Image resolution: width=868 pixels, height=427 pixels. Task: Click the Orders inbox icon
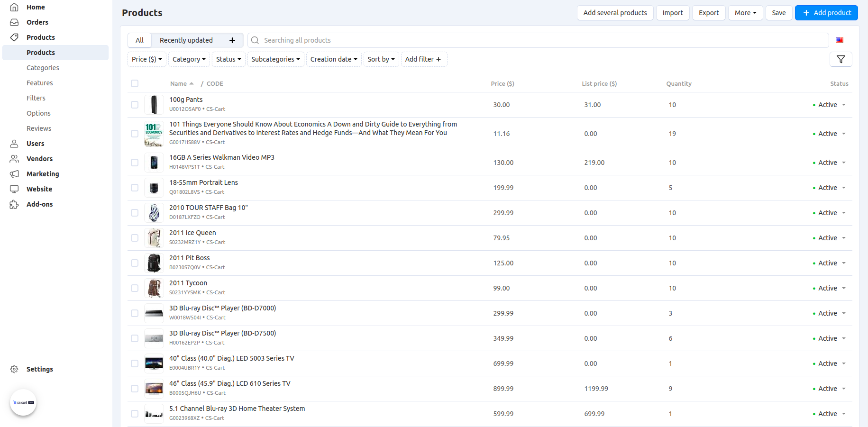14,22
